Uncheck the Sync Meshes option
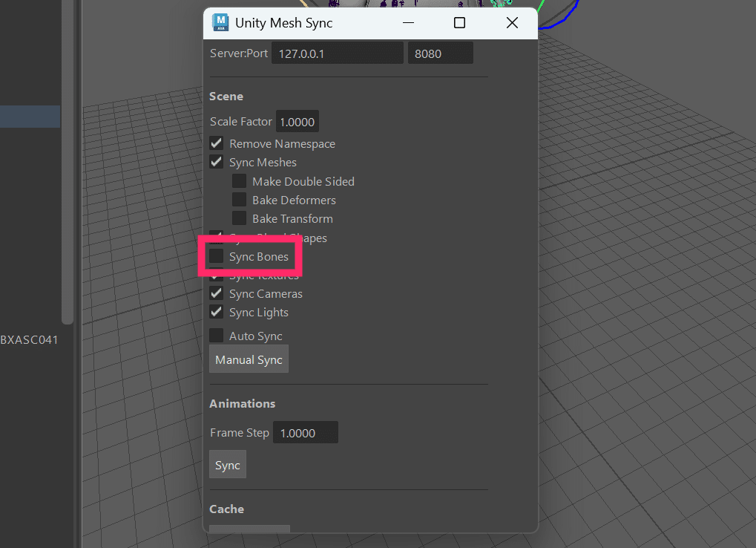This screenshot has height=548, width=756. point(216,162)
